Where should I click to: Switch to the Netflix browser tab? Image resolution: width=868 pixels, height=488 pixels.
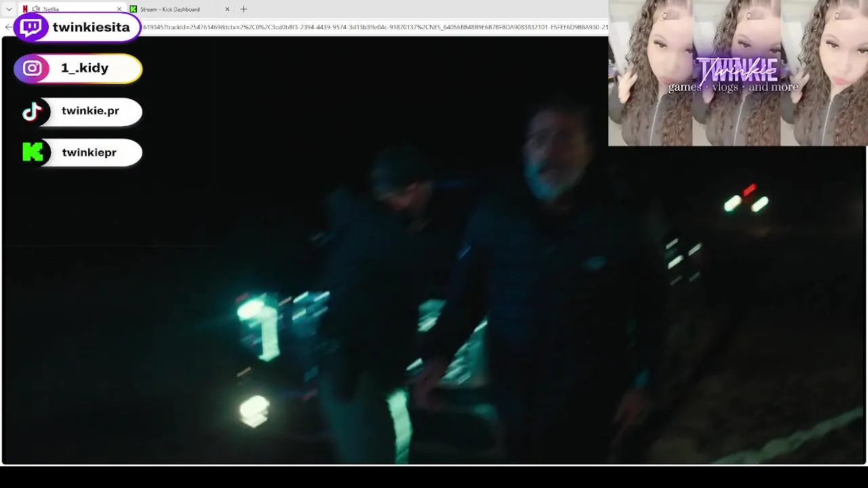point(72,9)
